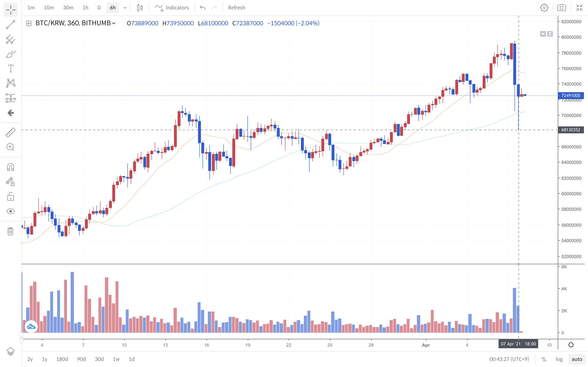
Task: Open the Indicators menu
Action: pyautogui.click(x=172, y=8)
